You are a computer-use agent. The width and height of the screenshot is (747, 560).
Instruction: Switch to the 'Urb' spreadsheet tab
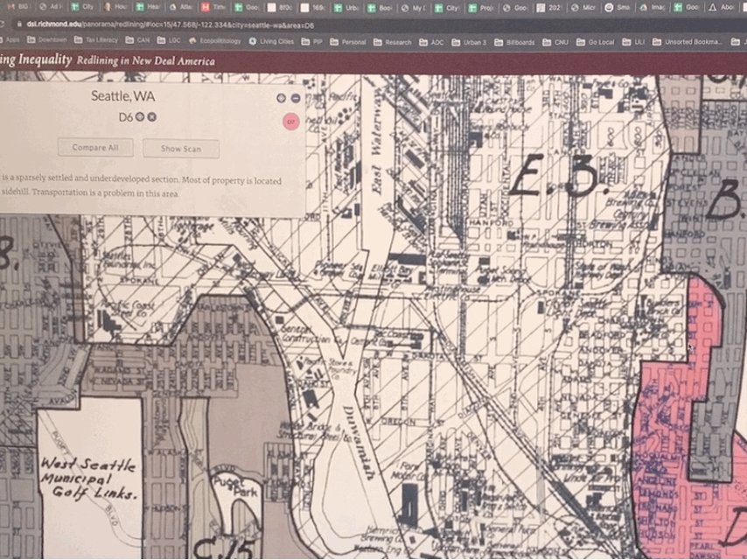click(346, 8)
